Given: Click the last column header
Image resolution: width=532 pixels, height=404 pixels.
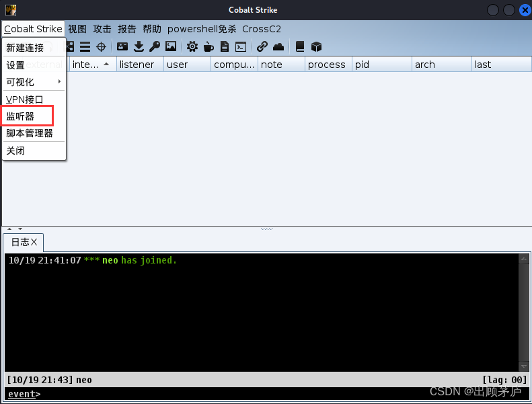Looking at the screenshot, I should coord(502,64).
